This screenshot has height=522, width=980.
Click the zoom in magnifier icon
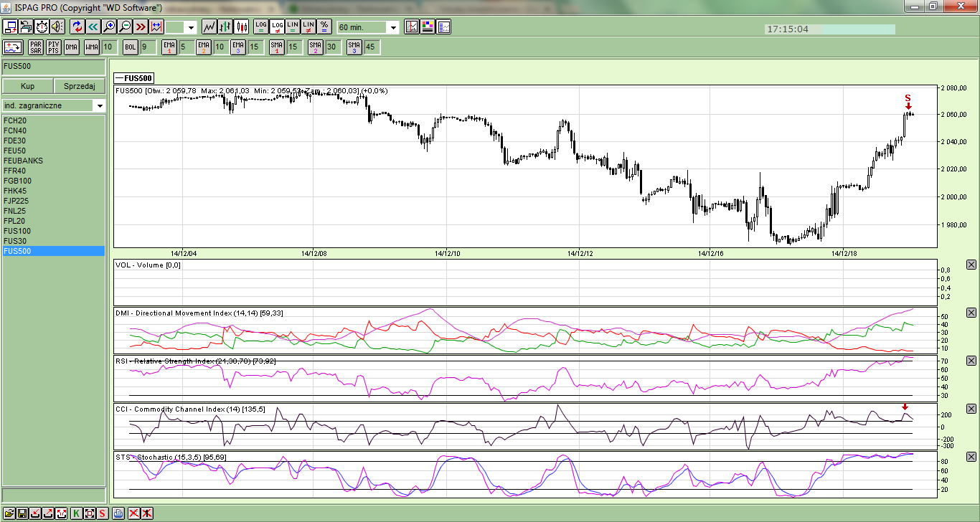click(x=109, y=27)
